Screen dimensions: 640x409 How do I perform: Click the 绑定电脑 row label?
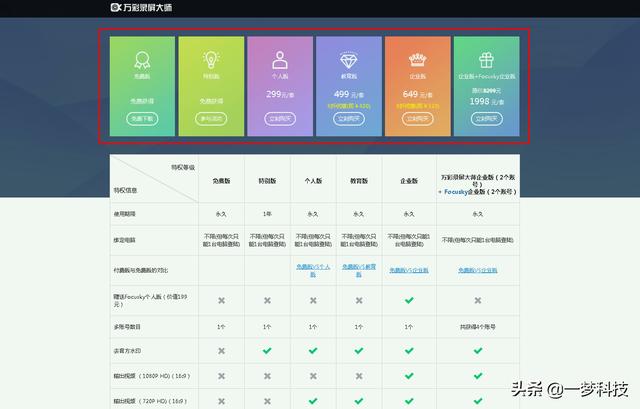(124, 240)
